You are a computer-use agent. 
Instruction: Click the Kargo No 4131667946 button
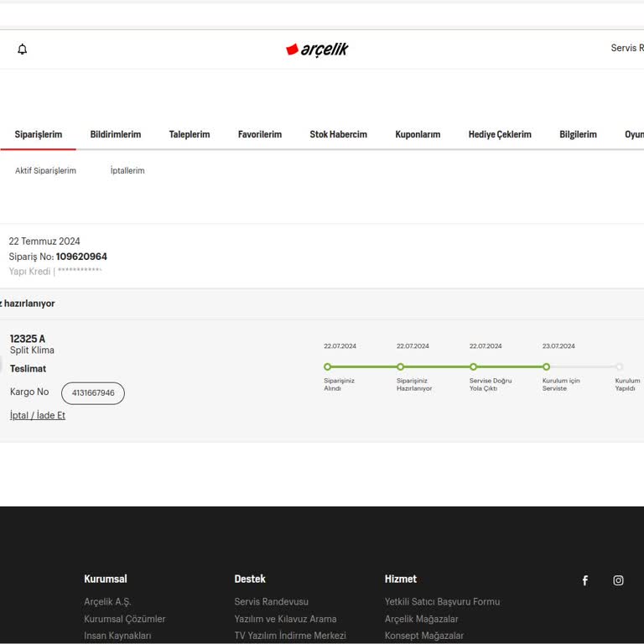coord(93,393)
